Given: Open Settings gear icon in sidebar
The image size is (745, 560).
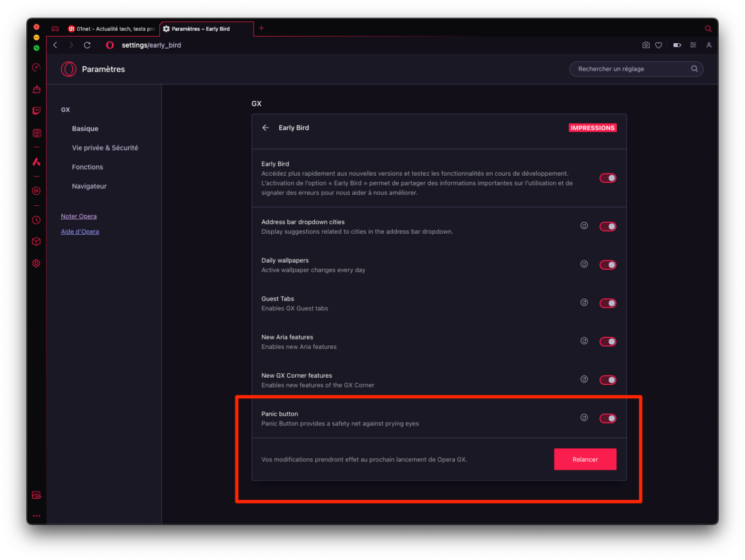Looking at the screenshot, I should point(36,263).
